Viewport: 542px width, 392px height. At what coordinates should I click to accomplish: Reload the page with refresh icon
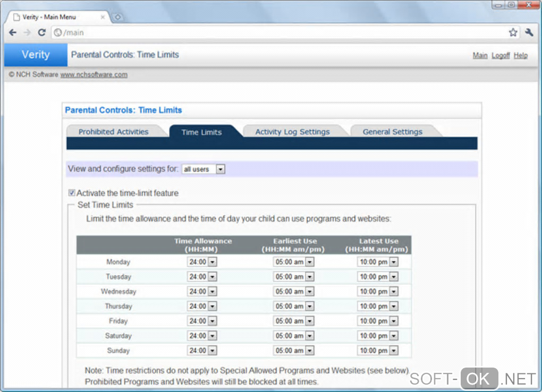pos(42,32)
